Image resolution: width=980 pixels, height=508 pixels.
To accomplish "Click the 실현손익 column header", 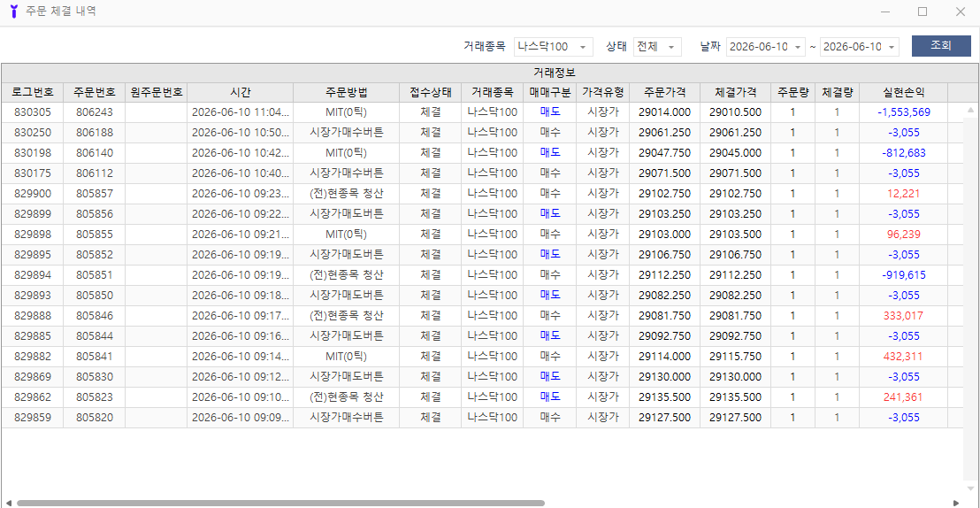I will coord(904,92).
